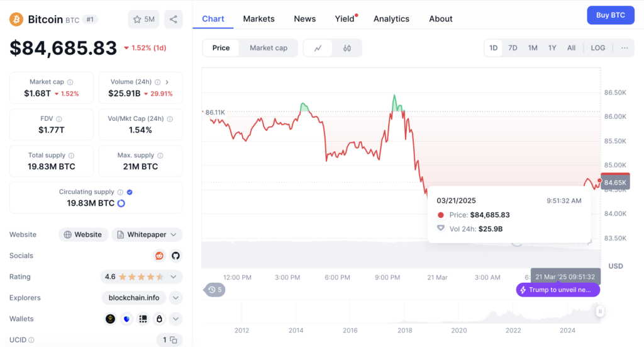Expand the Wallets chevron dropdown
Image resolution: width=644 pixels, height=347 pixels.
coord(176,319)
